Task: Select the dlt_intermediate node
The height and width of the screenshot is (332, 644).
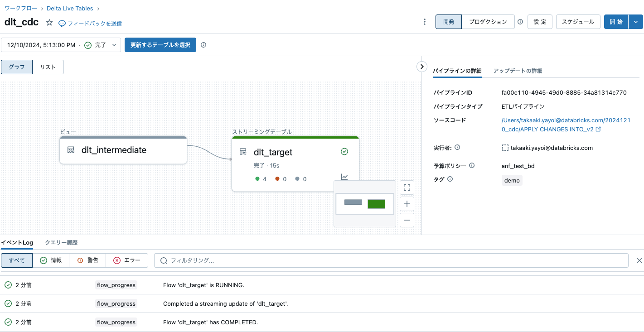Action: point(123,150)
